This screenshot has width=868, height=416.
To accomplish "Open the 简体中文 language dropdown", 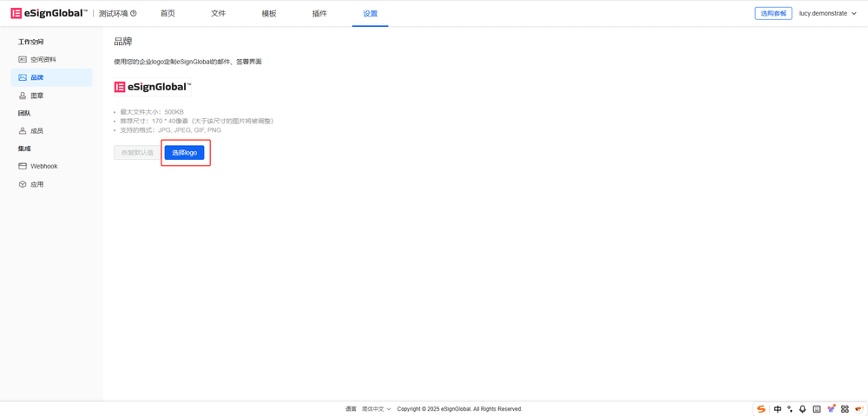I will (x=376, y=409).
